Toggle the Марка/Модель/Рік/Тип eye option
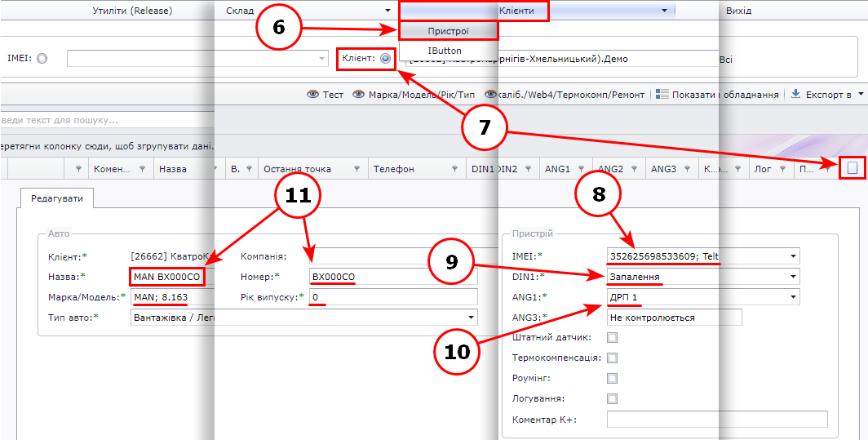 click(359, 95)
